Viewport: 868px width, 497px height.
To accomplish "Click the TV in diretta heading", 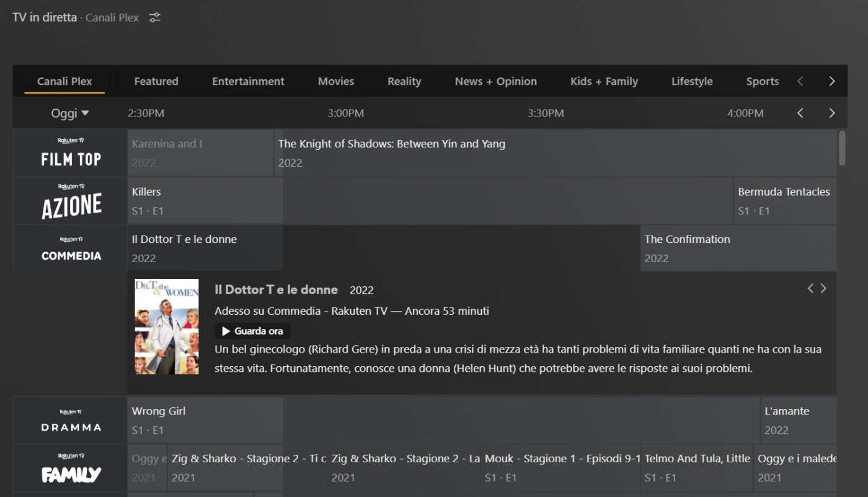I will point(45,17).
